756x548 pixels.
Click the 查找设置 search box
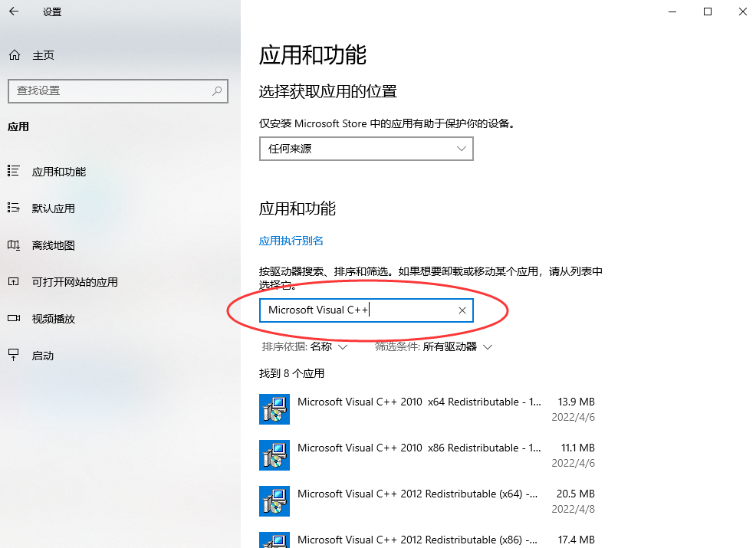[x=117, y=90]
